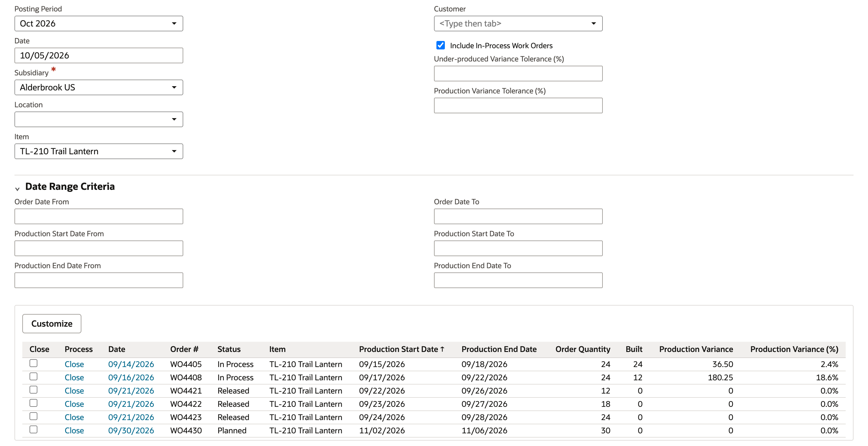Click the Customize button
The height and width of the screenshot is (446, 868).
coord(52,323)
